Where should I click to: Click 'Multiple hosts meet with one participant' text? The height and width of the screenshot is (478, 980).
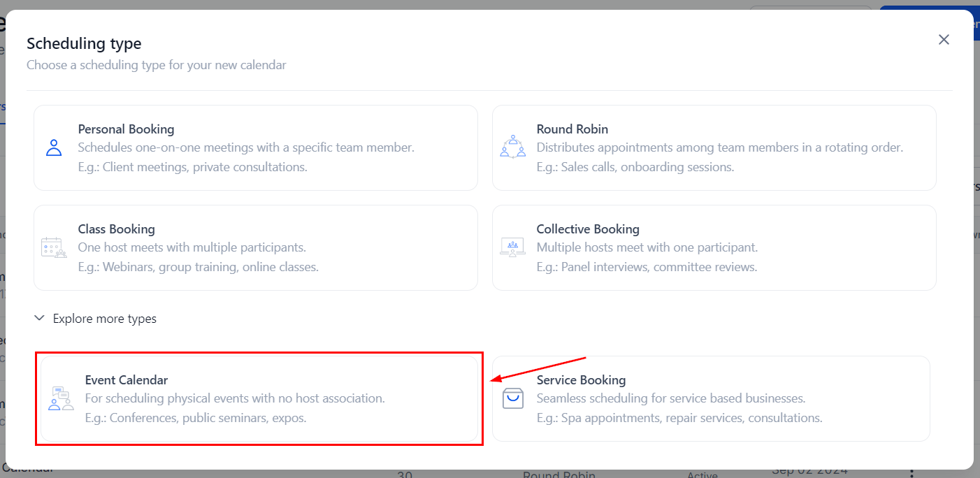tap(647, 247)
